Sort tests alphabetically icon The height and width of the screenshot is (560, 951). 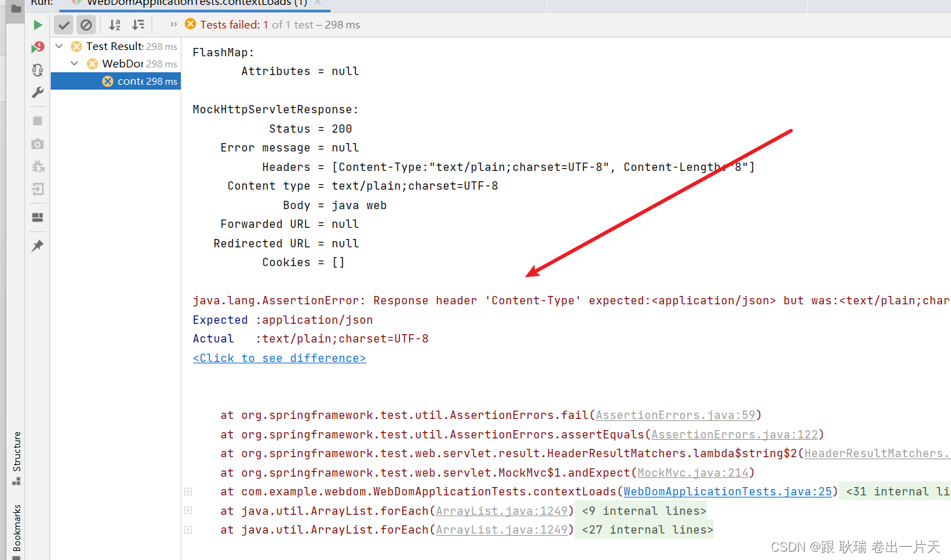point(115,25)
